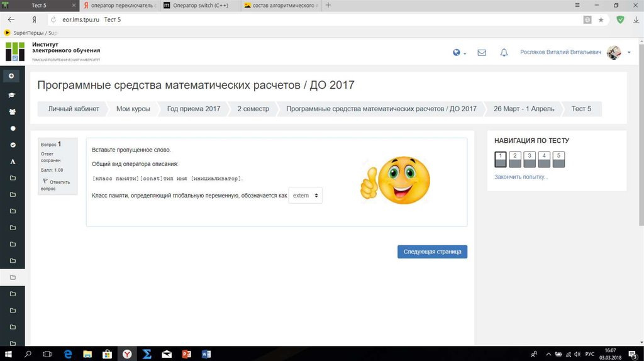The image size is (644, 361).
Task: Open Task View from taskbar
Action: click(x=47, y=353)
